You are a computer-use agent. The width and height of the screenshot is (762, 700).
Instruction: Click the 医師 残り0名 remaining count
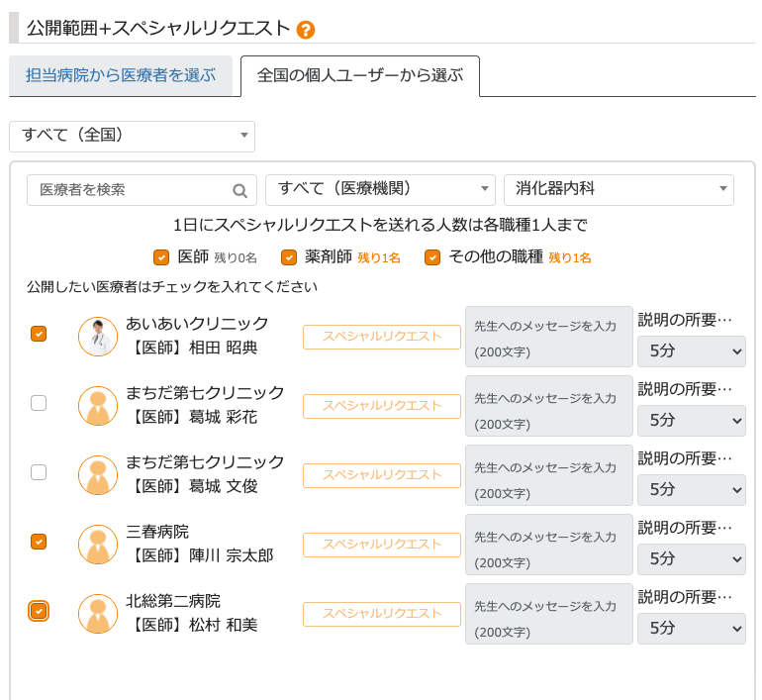tap(236, 258)
